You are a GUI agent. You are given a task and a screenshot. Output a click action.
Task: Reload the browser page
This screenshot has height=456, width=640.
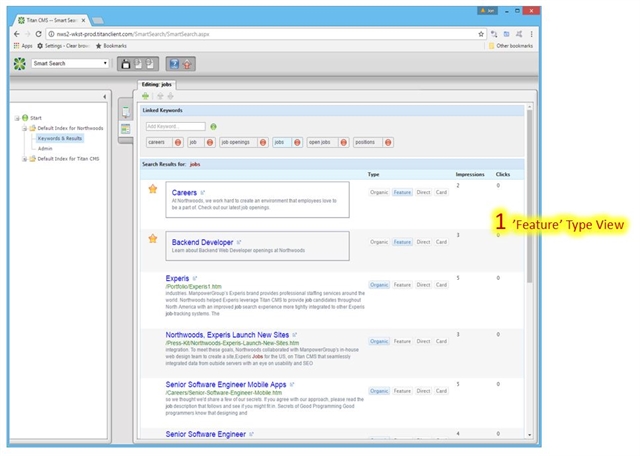point(38,34)
